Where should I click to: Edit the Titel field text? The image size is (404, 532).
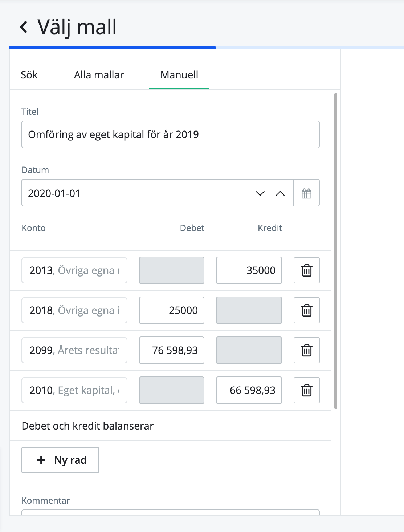tap(170, 134)
